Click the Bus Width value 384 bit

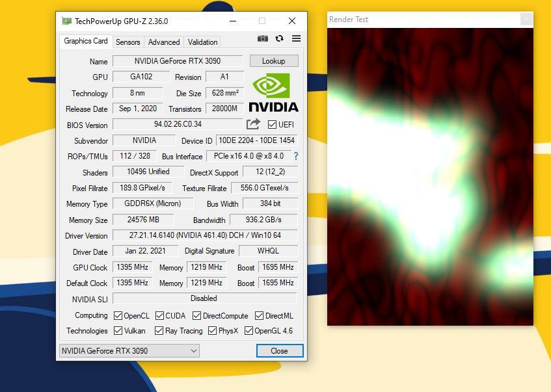tap(270, 203)
